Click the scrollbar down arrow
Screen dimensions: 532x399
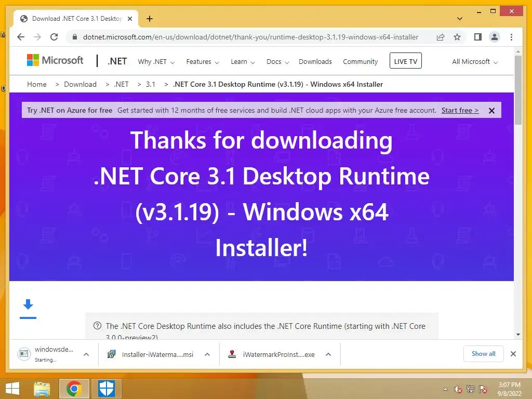(518, 335)
